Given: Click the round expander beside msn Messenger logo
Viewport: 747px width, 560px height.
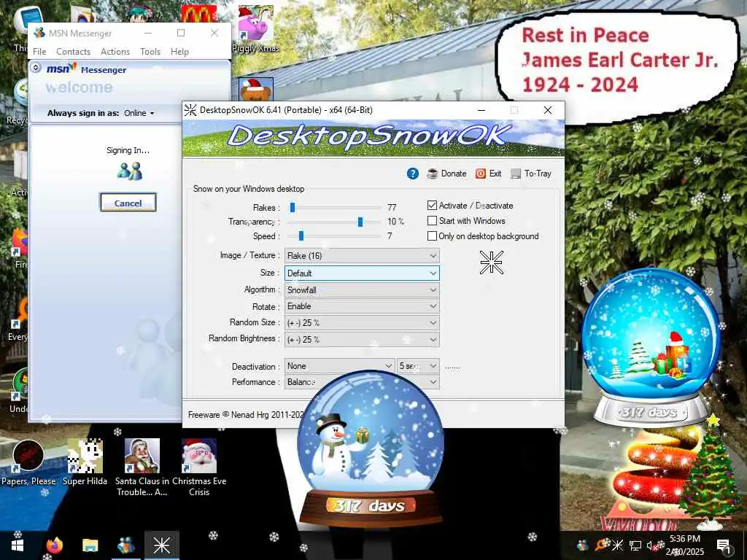Looking at the screenshot, I should point(36,68).
